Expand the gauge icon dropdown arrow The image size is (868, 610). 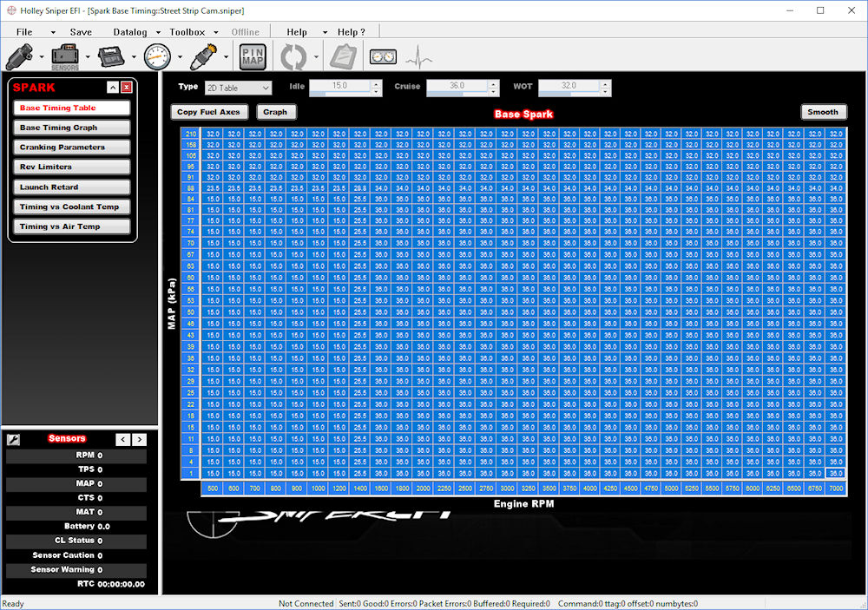(x=180, y=57)
